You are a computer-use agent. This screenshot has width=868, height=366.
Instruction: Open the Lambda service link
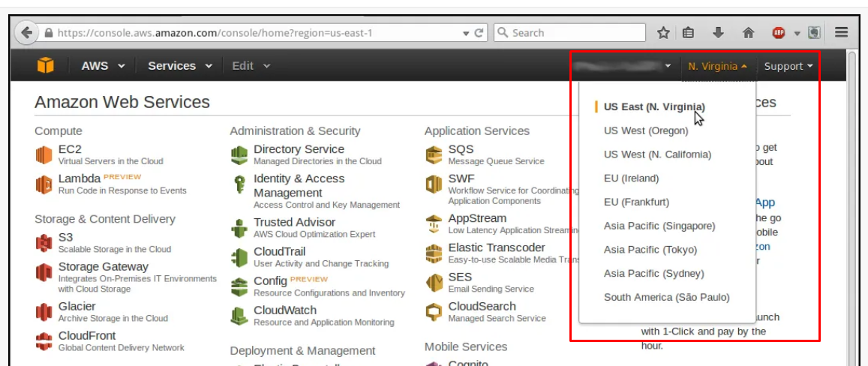(x=80, y=178)
